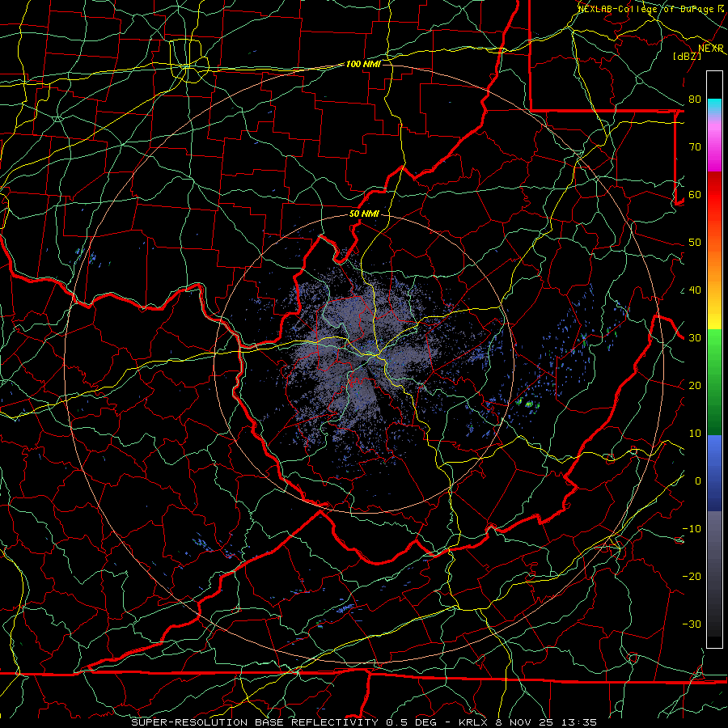
Task: Click the 60 value on the dBZ scale
Action: tap(695, 194)
